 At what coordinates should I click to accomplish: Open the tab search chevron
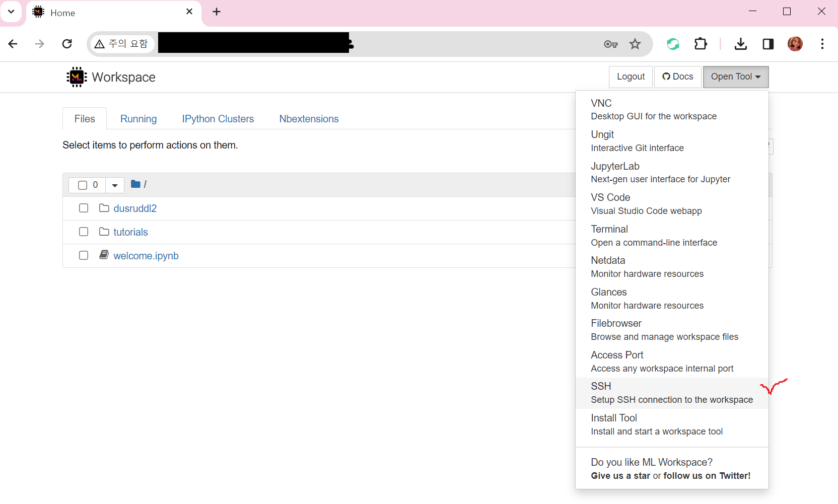click(11, 12)
